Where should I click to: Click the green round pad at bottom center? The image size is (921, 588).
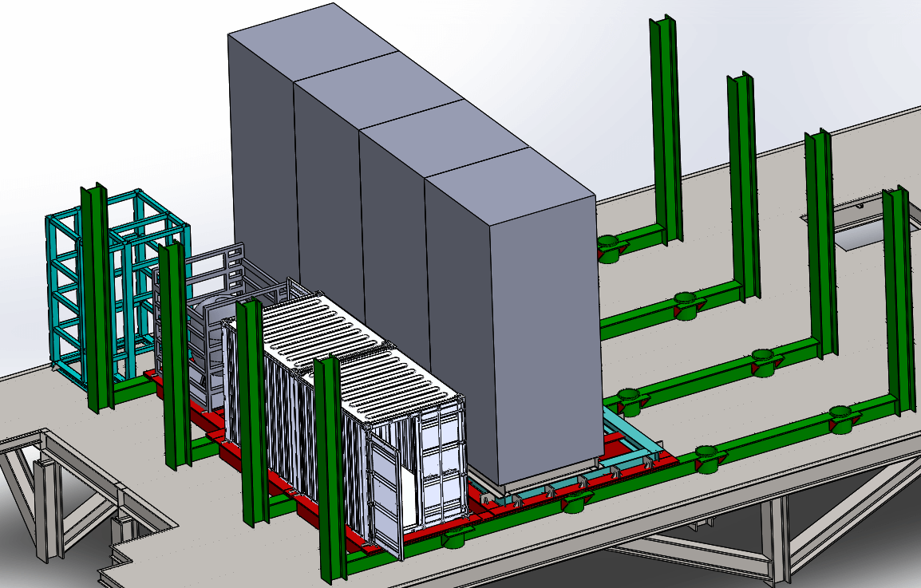[455, 540]
